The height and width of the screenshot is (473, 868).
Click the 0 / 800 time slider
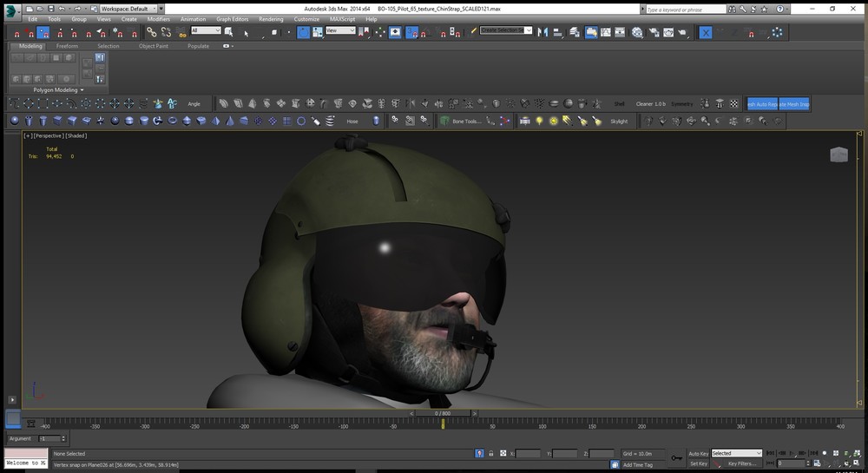[x=443, y=413]
